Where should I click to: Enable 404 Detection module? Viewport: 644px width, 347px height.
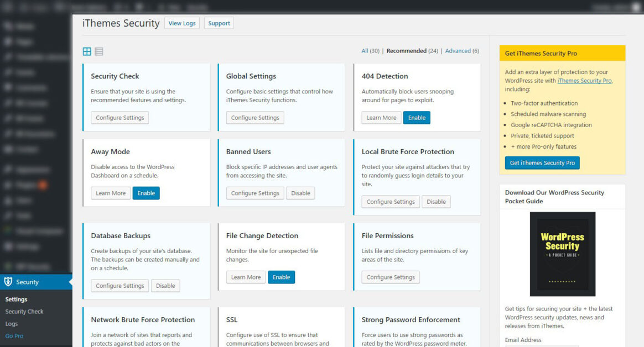417,118
